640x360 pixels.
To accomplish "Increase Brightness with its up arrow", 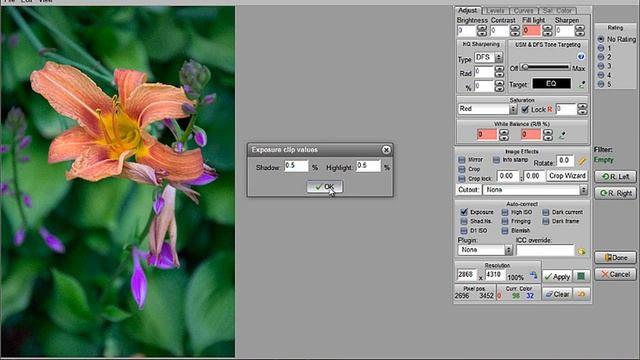I will (482, 28).
